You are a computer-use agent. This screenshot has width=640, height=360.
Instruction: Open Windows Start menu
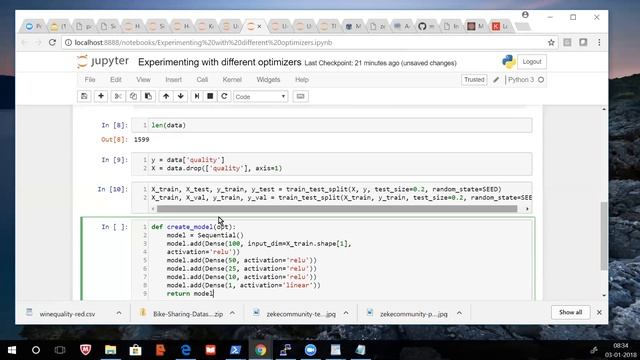click(x=12, y=350)
